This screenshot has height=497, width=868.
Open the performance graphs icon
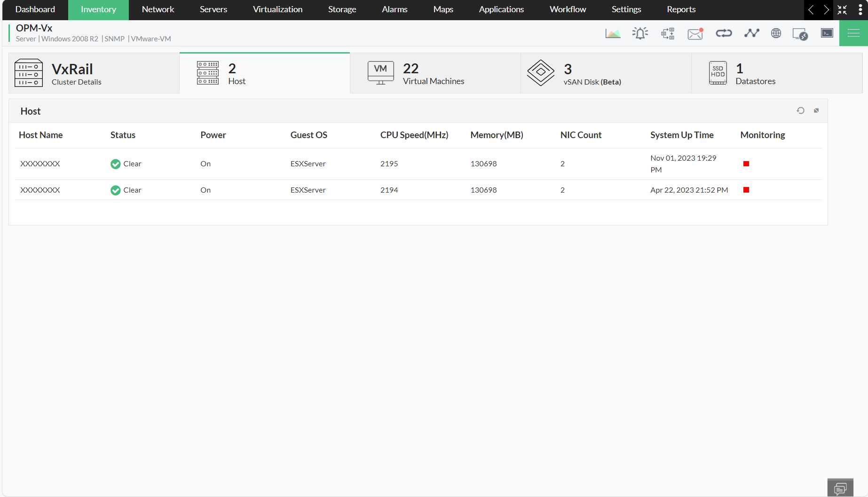613,33
